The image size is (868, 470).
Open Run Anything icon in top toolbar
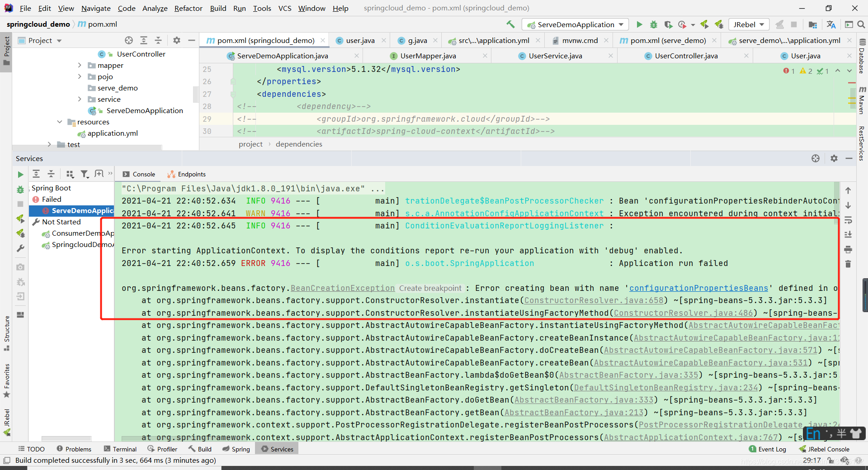[x=849, y=24]
